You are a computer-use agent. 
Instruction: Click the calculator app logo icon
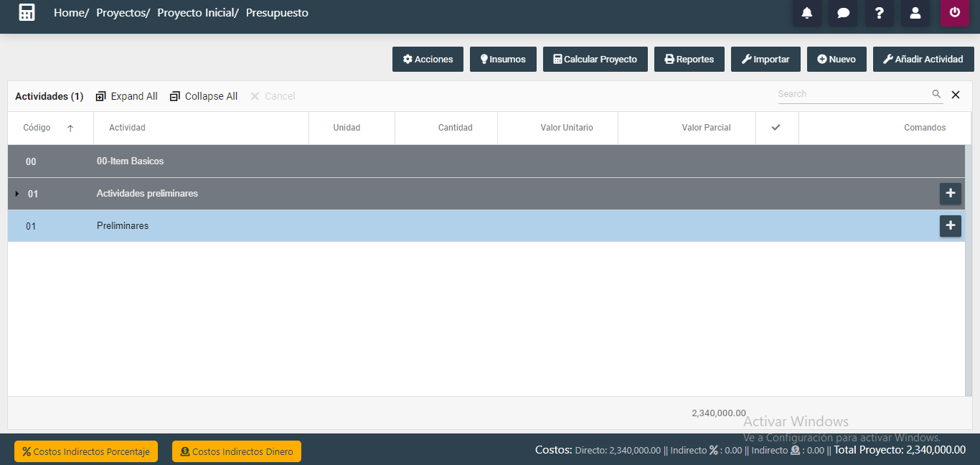(x=27, y=12)
